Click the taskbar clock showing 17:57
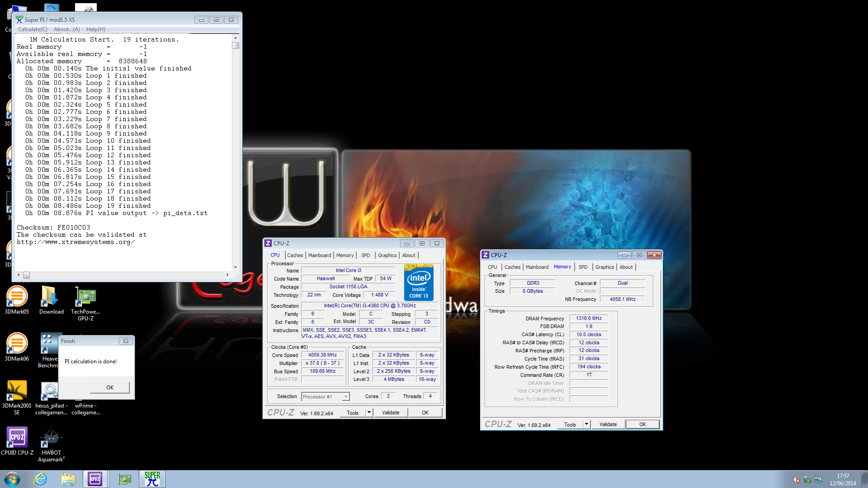 (x=843, y=479)
